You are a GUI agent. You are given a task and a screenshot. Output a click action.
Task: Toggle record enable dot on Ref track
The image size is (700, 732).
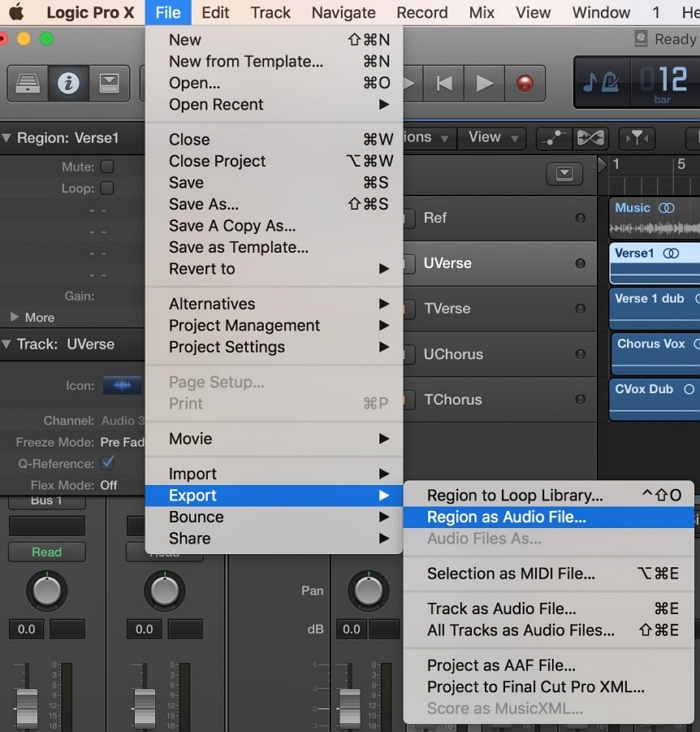[x=580, y=218]
